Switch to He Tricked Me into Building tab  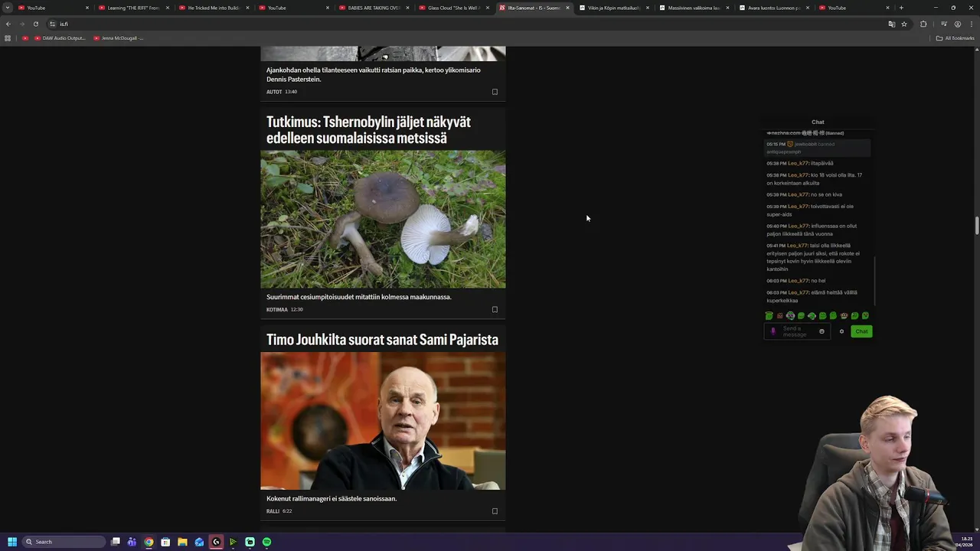[213, 8]
